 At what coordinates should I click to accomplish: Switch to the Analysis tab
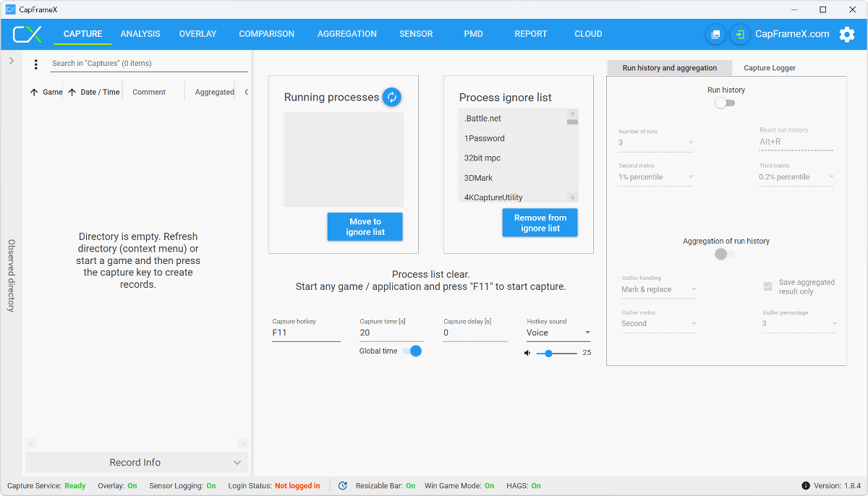tap(140, 34)
